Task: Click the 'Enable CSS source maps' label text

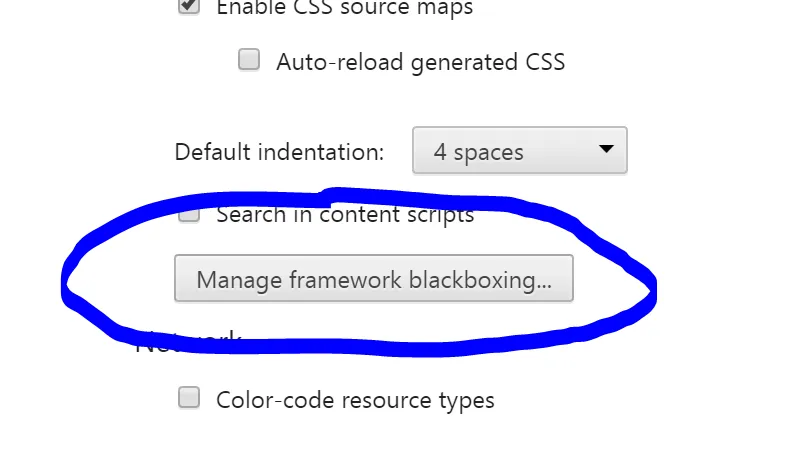Action: click(344, 8)
